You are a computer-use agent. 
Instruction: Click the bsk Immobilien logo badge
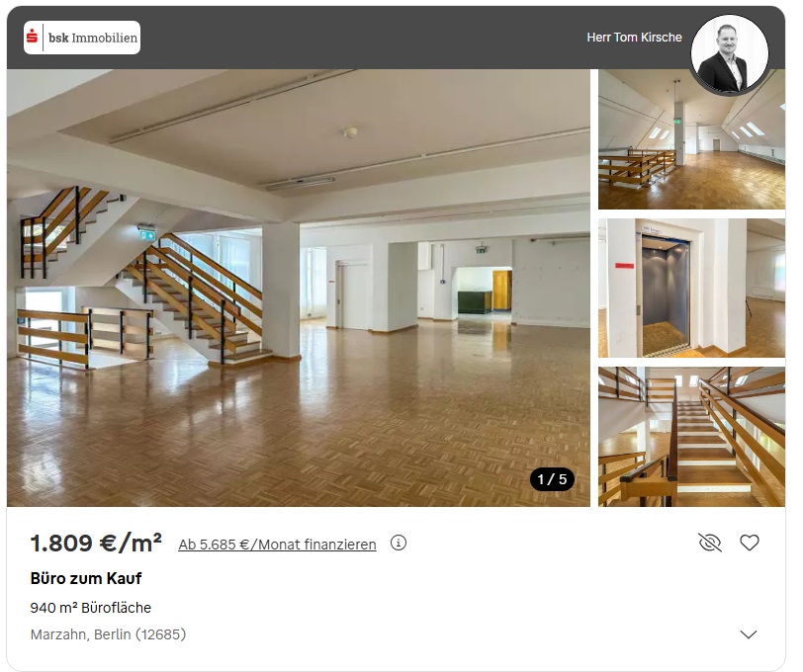tap(82, 38)
